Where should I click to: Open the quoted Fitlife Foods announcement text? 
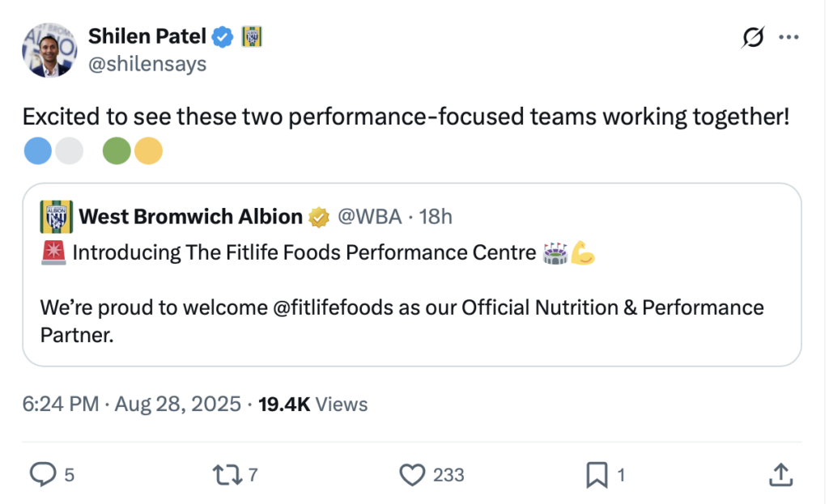click(304, 253)
